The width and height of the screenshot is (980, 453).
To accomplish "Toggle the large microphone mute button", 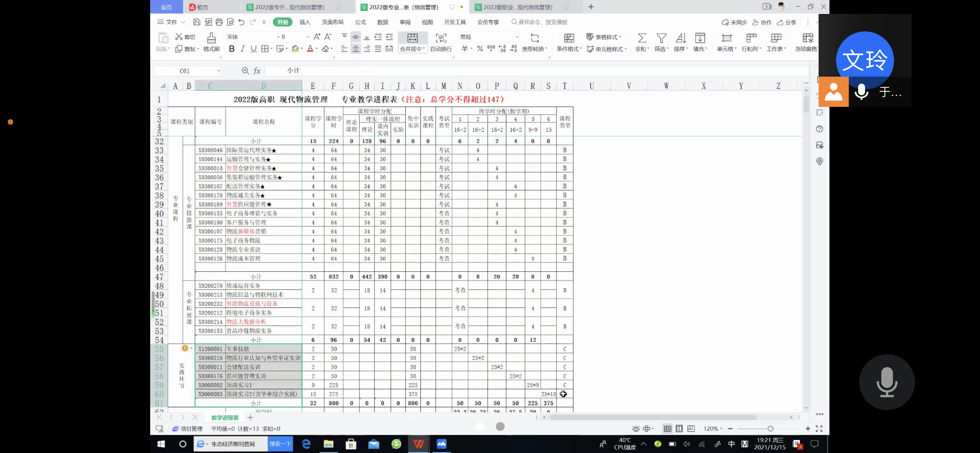I will click(x=886, y=382).
